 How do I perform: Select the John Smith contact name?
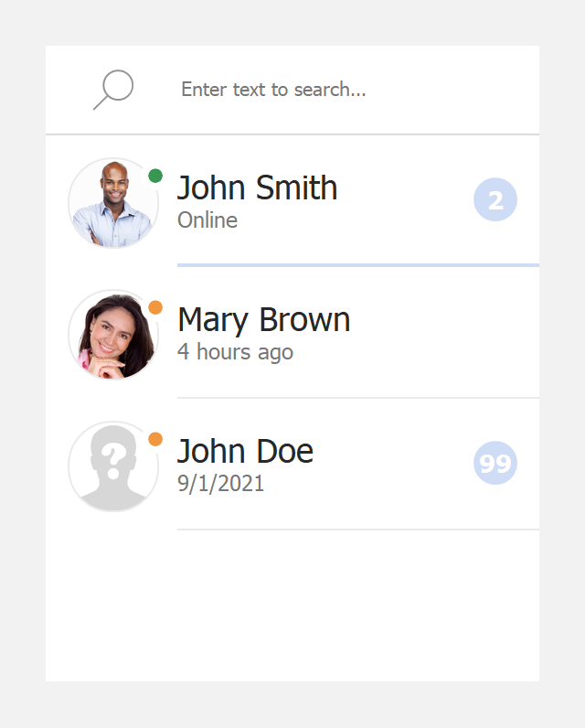(257, 187)
